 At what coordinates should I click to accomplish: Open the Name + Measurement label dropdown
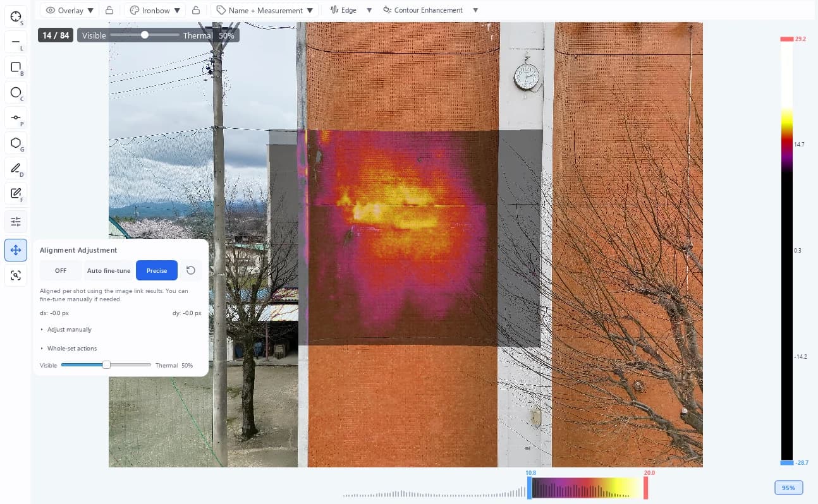[x=265, y=10]
